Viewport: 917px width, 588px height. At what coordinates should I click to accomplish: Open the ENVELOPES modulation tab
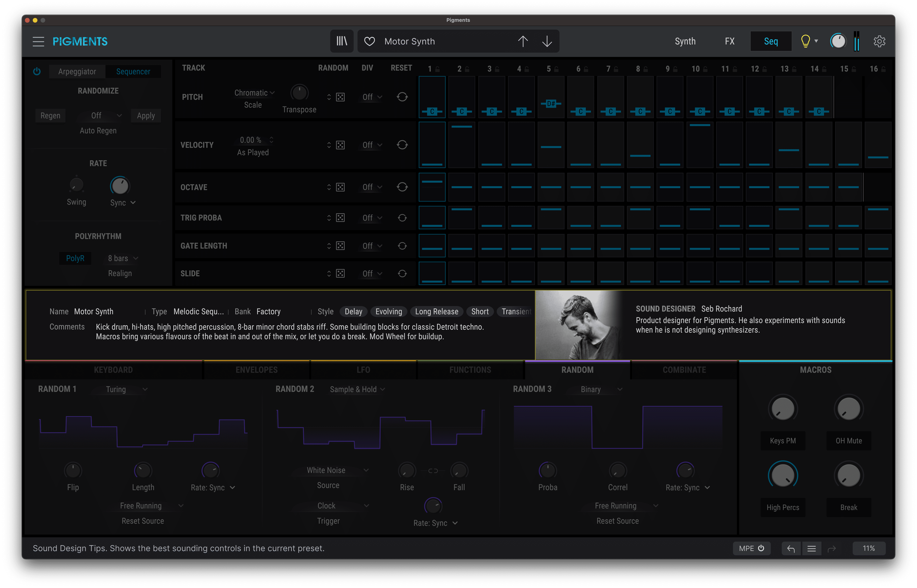(257, 370)
